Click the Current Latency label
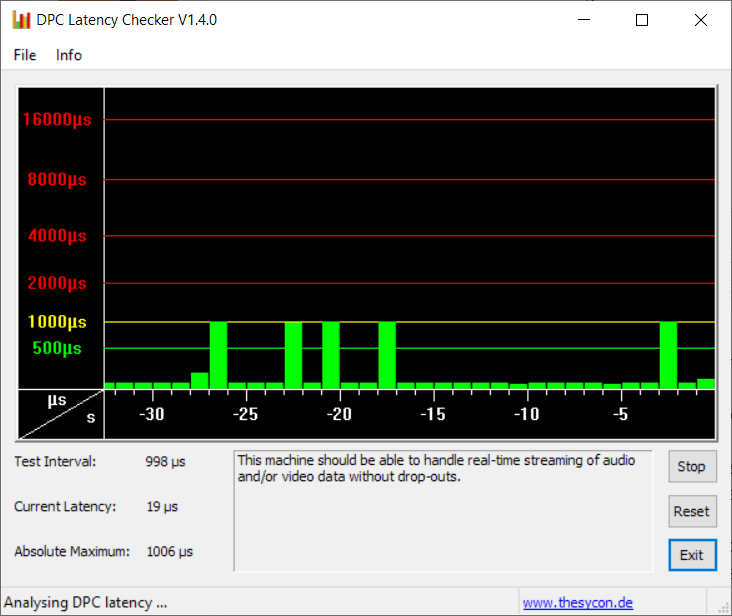 pos(65,506)
